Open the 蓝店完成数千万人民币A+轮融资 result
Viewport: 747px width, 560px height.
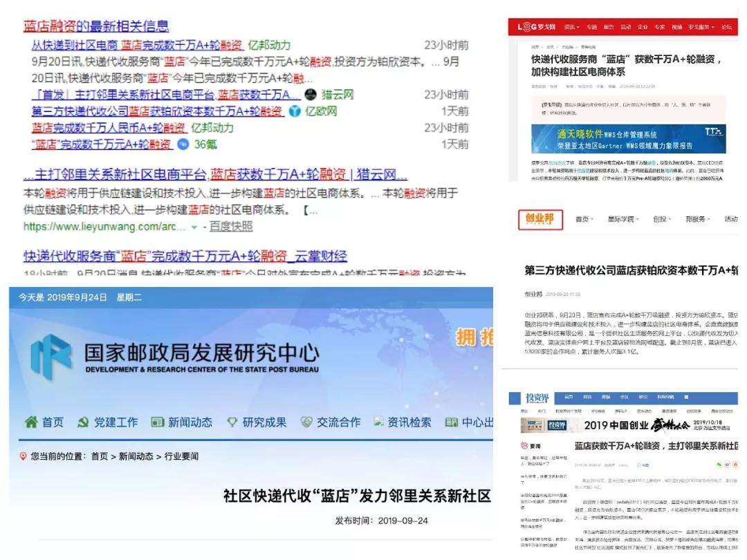(109, 128)
